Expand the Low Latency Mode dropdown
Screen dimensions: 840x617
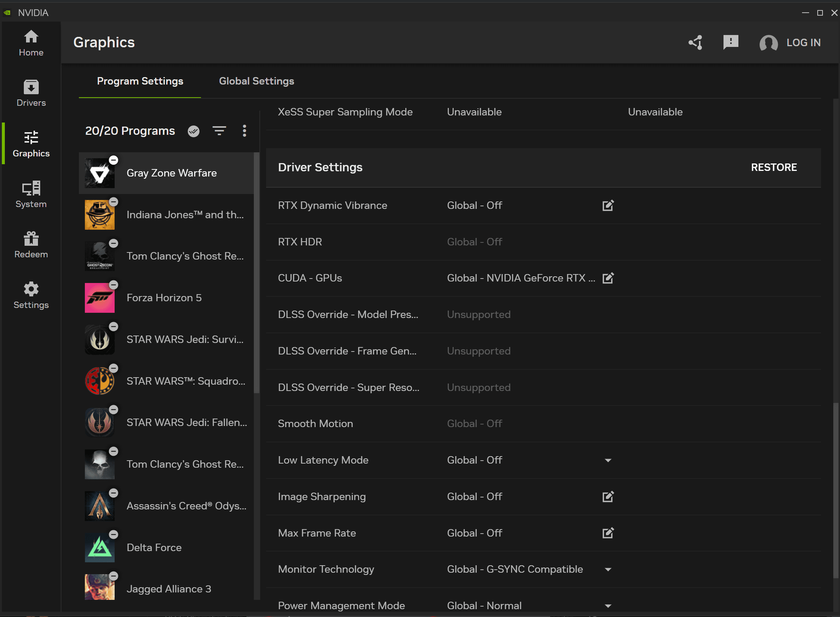[608, 461]
